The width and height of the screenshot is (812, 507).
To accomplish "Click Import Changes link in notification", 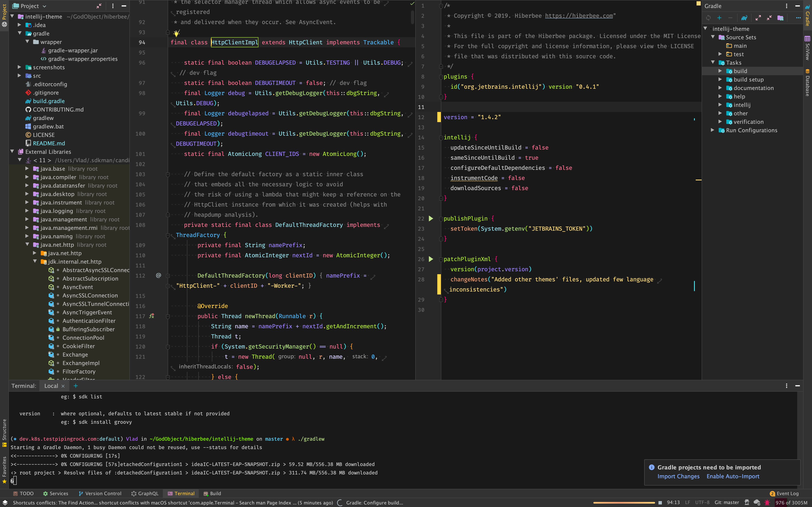I will pyautogui.click(x=678, y=476).
